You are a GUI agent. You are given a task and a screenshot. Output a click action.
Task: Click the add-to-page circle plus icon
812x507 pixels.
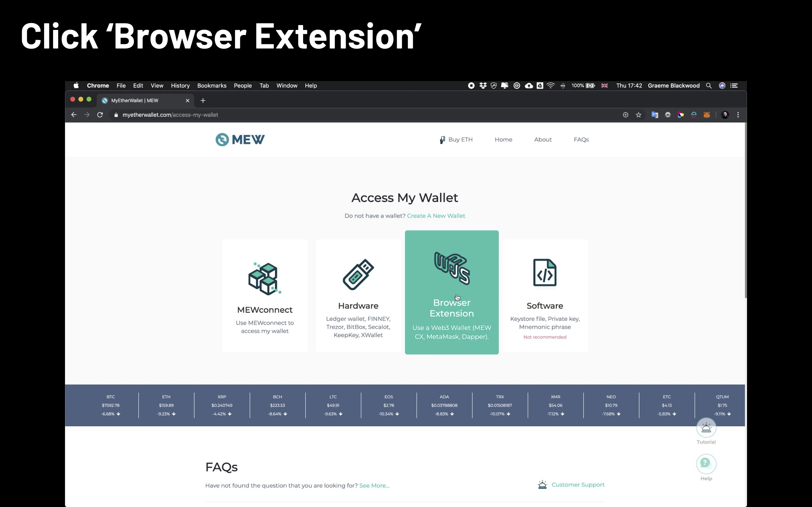point(625,115)
